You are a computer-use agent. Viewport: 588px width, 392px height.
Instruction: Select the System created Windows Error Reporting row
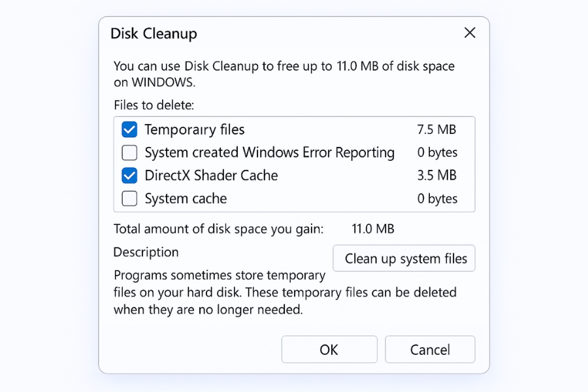pyautogui.click(x=271, y=152)
